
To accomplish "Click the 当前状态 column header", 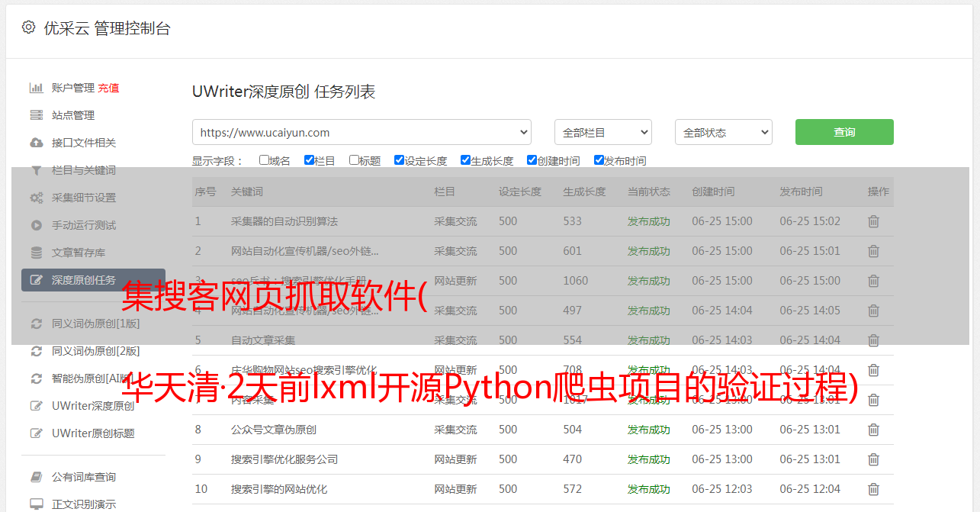I will tap(649, 192).
